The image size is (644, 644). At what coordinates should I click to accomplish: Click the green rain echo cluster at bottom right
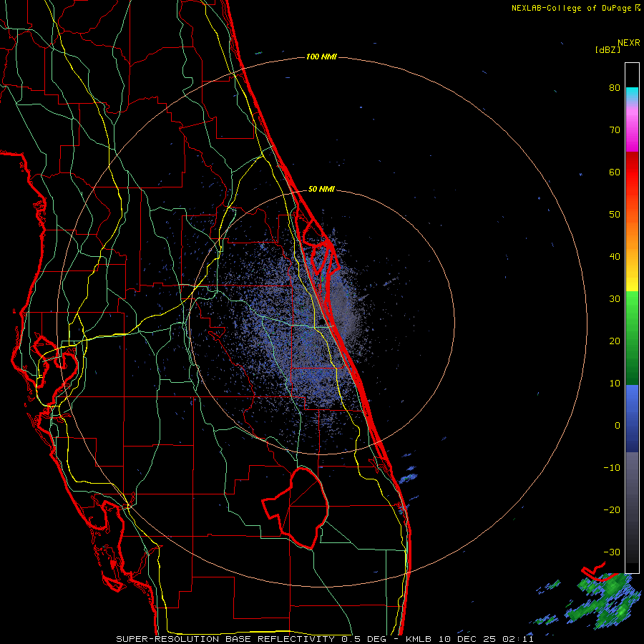604,601
